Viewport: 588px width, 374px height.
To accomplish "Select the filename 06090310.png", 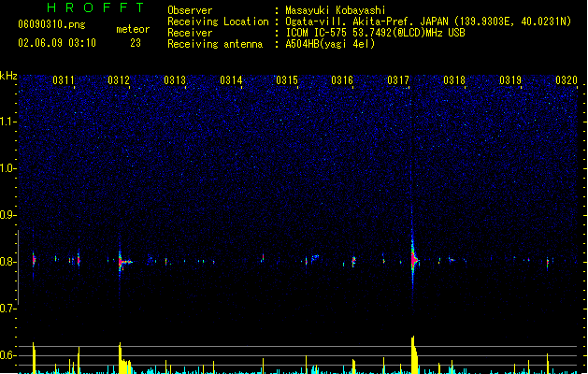I will click(51, 24).
